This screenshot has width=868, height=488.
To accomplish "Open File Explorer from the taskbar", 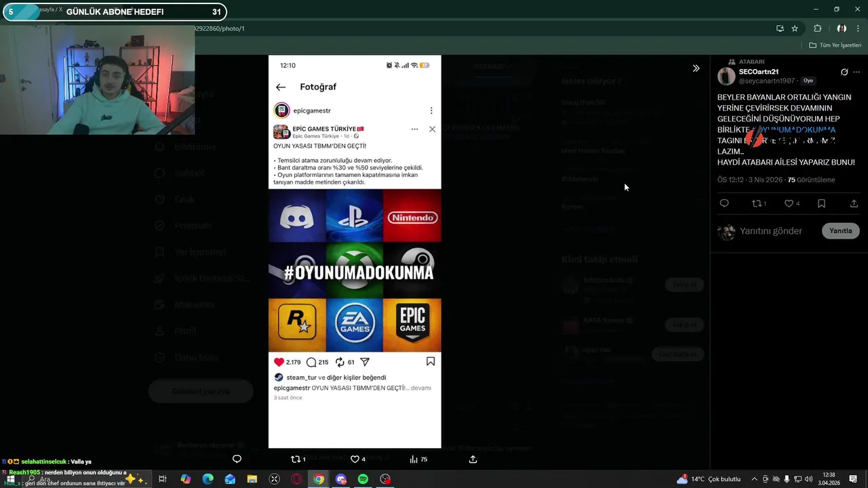I will coord(252,479).
